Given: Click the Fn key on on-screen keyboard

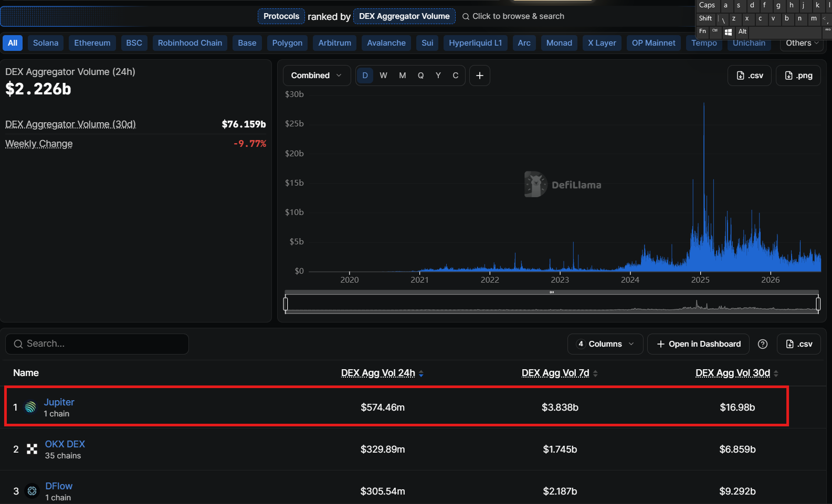Looking at the screenshot, I should 702,32.
